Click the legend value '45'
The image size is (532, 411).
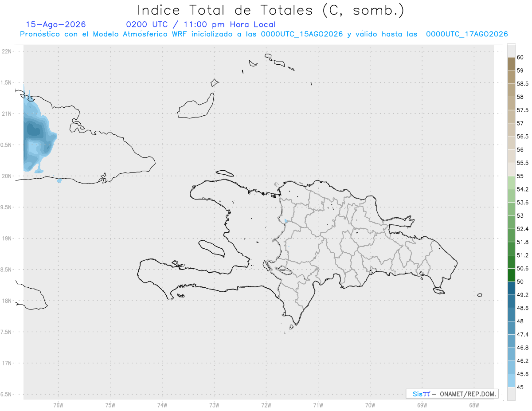click(x=520, y=387)
